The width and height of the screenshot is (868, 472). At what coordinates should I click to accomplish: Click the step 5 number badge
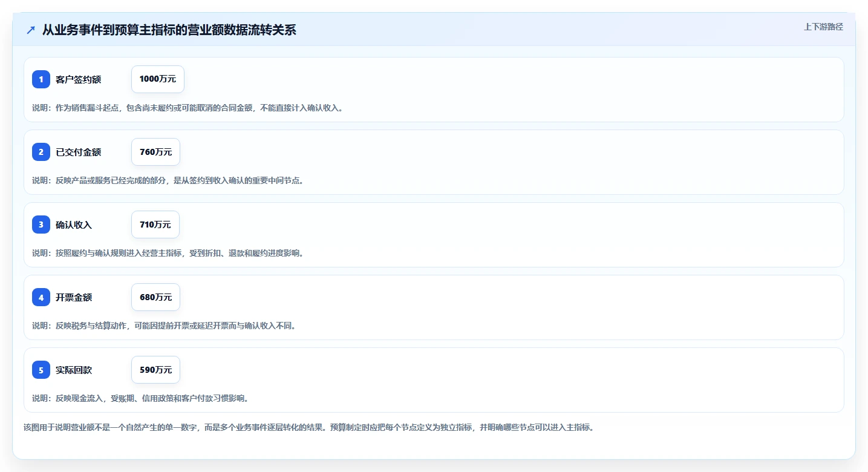click(x=41, y=370)
